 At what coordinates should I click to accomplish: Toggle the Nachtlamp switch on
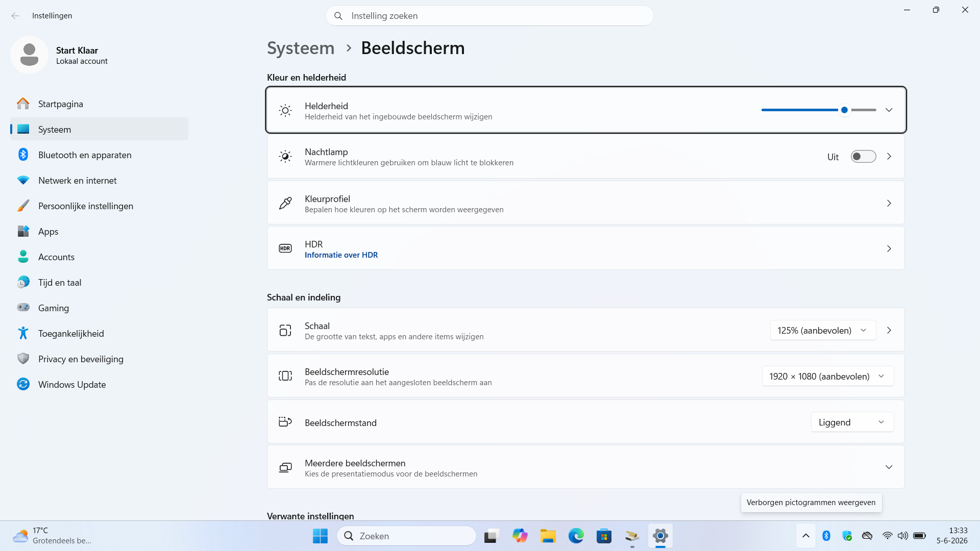863,157
